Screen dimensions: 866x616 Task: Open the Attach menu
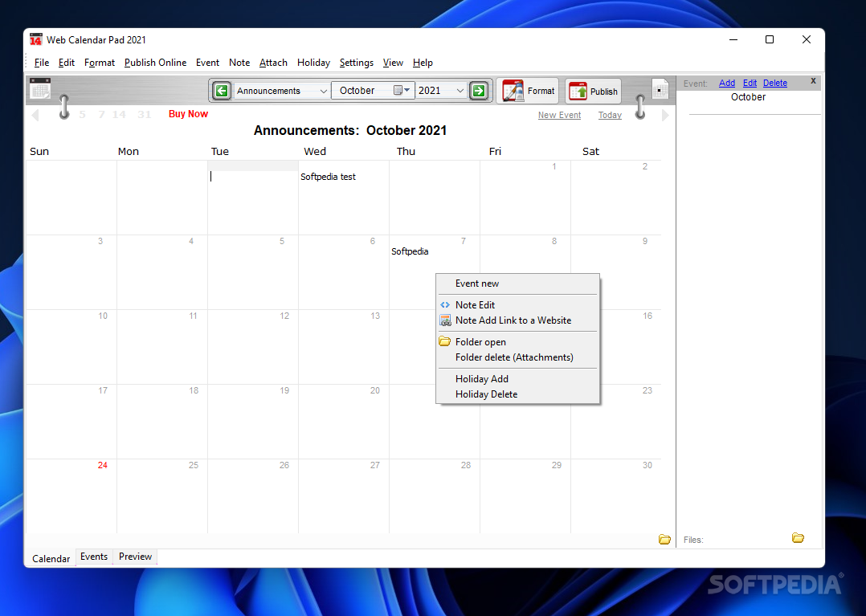273,63
